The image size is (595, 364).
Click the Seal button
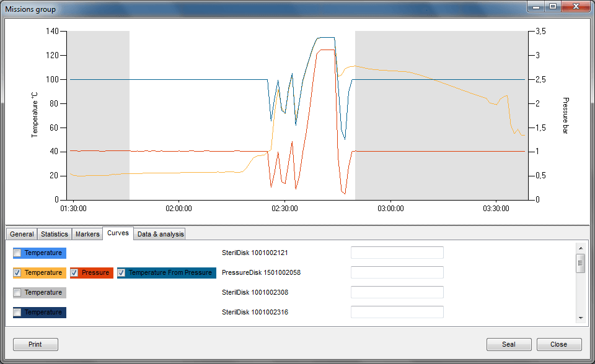(x=508, y=344)
